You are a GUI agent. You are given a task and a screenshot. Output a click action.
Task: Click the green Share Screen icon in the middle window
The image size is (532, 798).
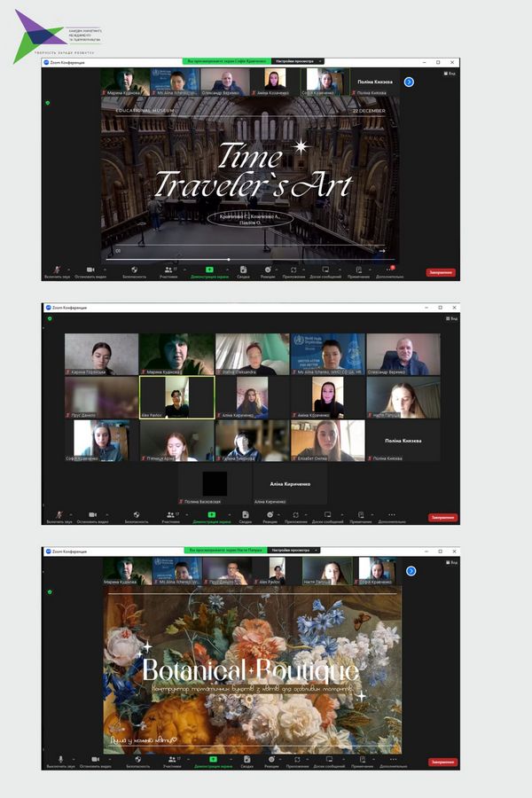(x=211, y=514)
